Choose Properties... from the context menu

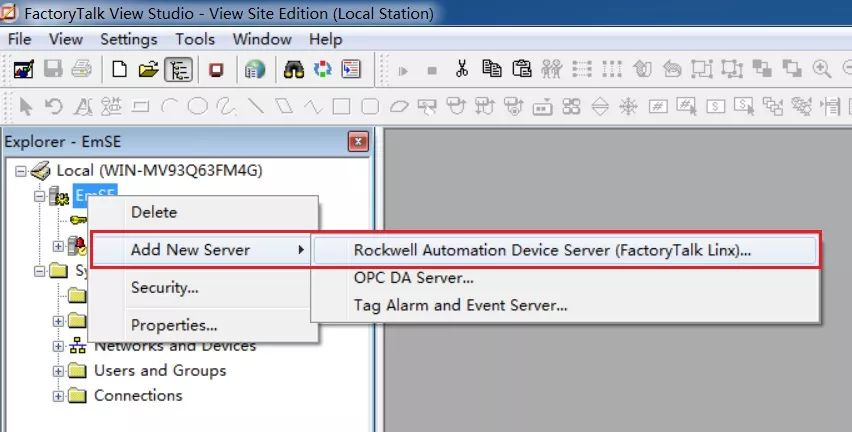click(204, 325)
